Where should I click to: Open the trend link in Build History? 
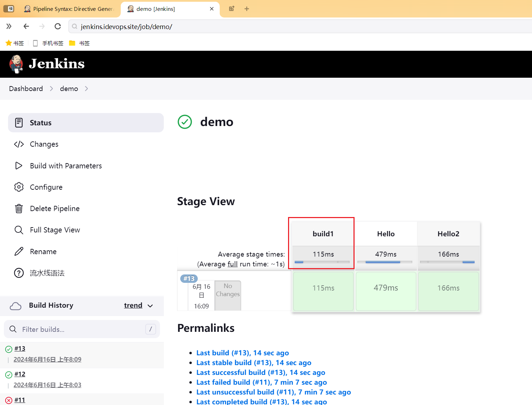click(x=133, y=306)
